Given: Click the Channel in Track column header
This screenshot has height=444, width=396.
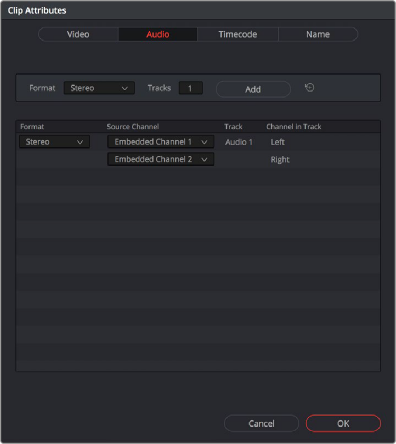Looking at the screenshot, I should [x=294, y=127].
